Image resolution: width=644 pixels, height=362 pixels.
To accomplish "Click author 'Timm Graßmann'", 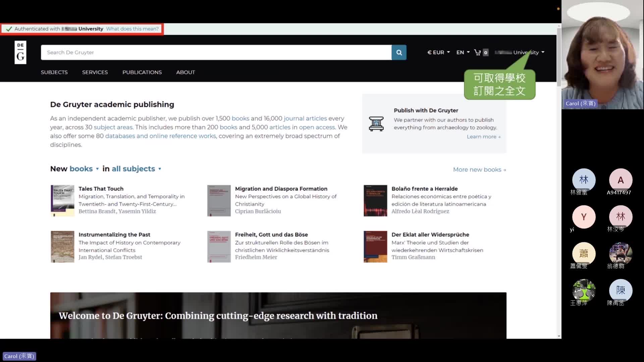I will (x=413, y=257).
